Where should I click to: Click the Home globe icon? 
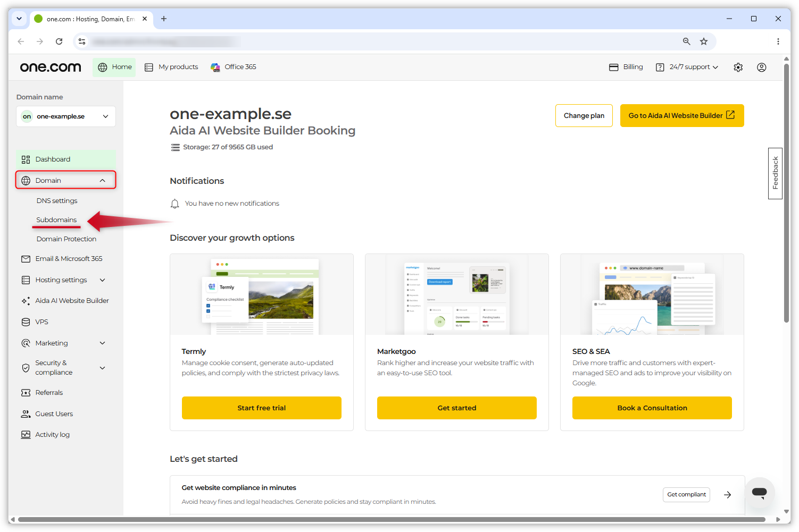(x=103, y=67)
